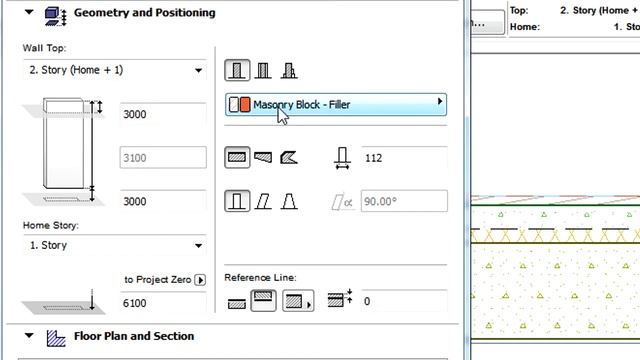640x360 pixels.
Task: Choose the Straight wall geometry icon
Action: coord(237,157)
